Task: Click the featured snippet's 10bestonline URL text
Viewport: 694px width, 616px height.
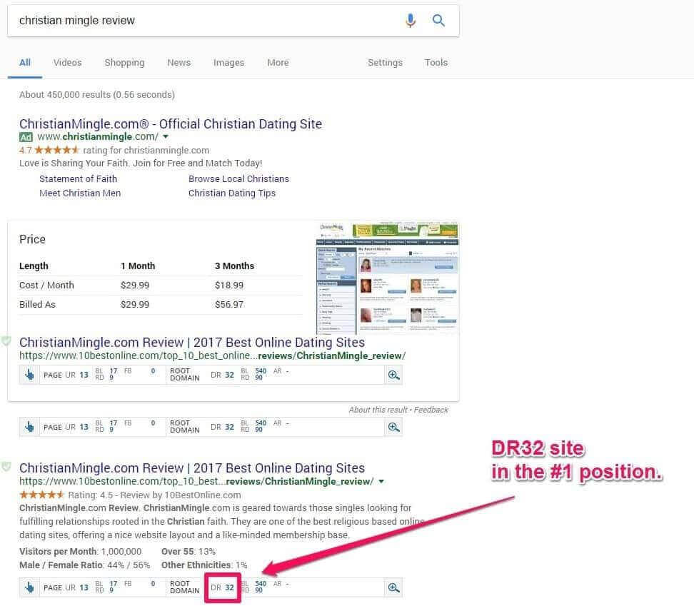Action: click(212, 355)
